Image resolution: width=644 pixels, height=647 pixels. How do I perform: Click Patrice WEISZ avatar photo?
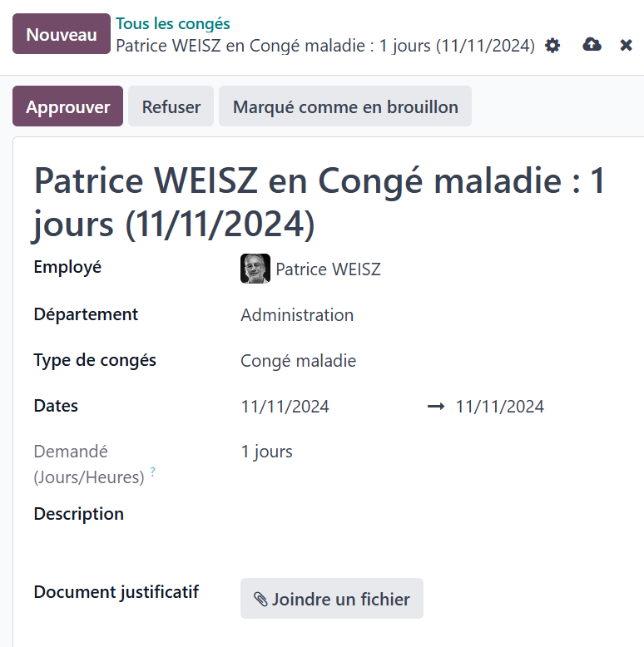[255, 269]
